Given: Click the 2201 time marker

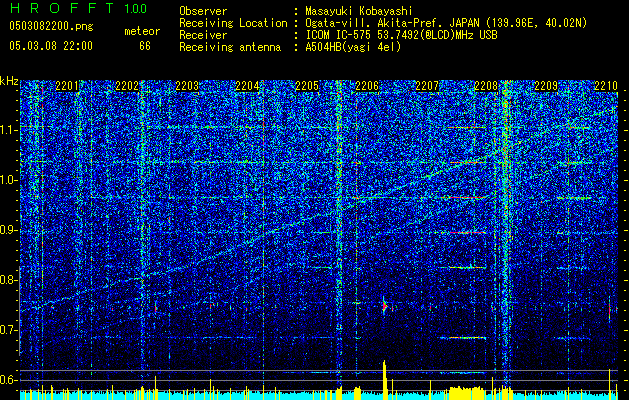Looking at the screenshot, I should click(x=67, y=86).
